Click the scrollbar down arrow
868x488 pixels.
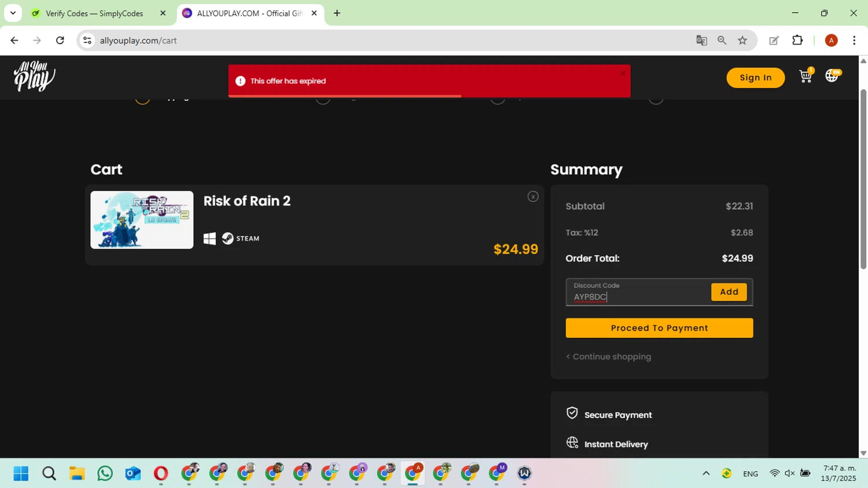point(863,453)
